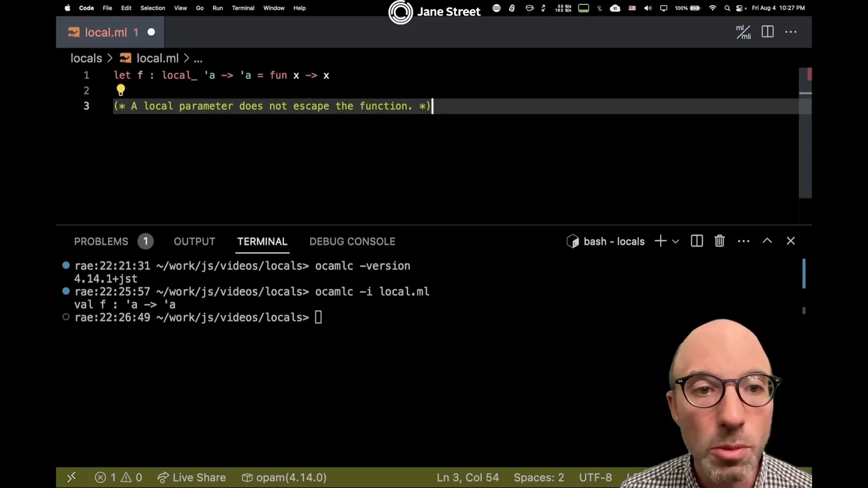Split the terminal panel

pos(697,241)
